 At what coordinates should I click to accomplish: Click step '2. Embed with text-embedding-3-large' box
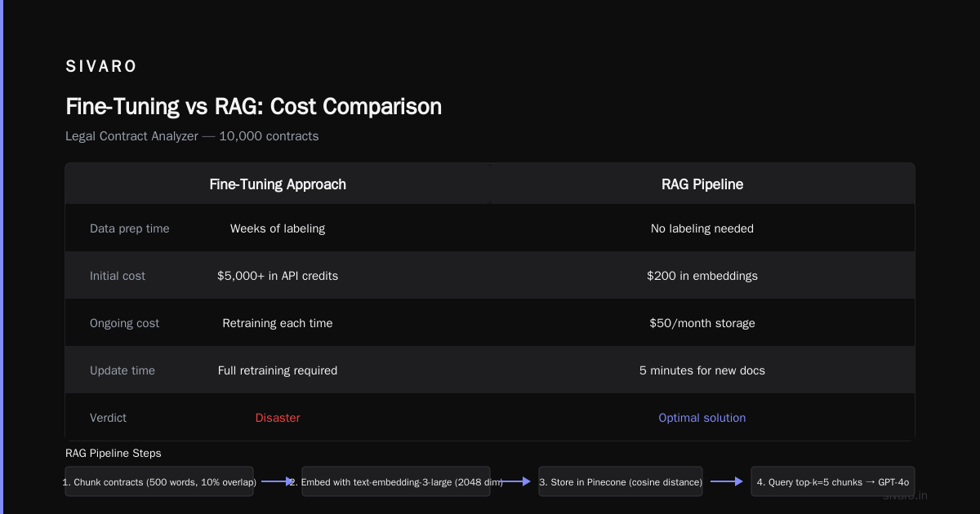pyautogui.click(x=396, y=481)
